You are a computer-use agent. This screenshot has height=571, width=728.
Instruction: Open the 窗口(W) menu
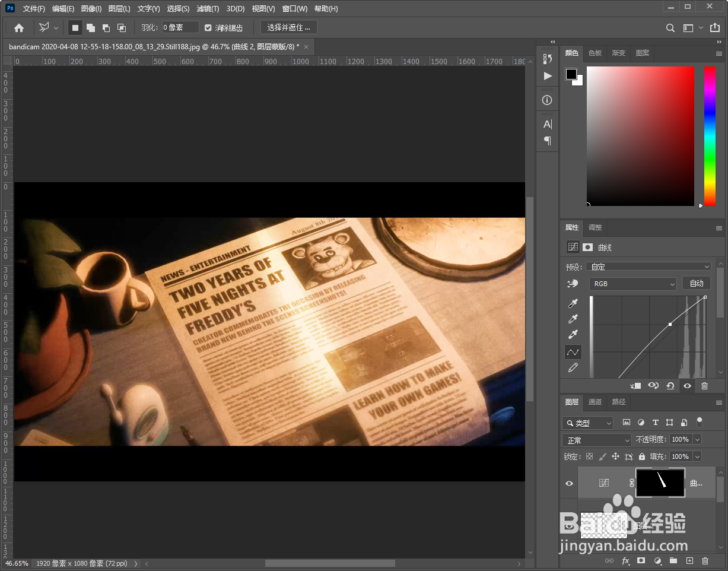tap(295, 9)
